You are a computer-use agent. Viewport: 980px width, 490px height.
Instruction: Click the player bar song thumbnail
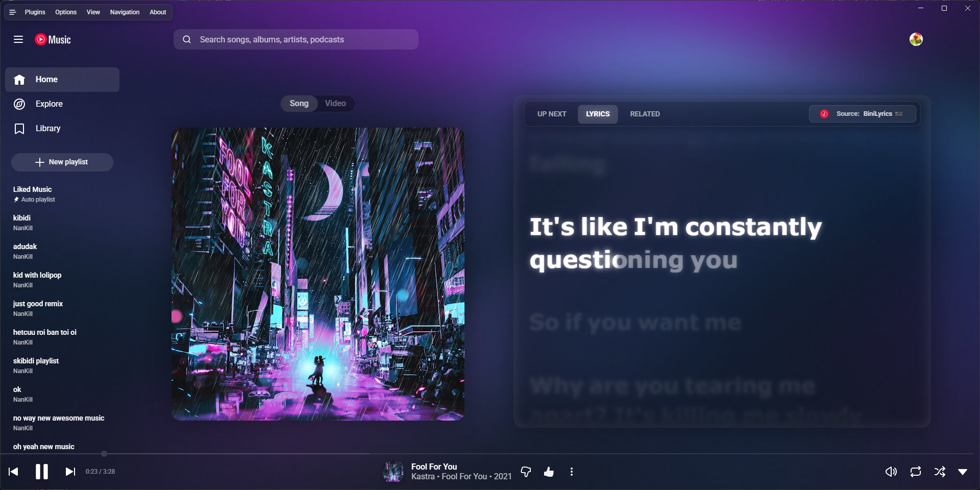393,472
